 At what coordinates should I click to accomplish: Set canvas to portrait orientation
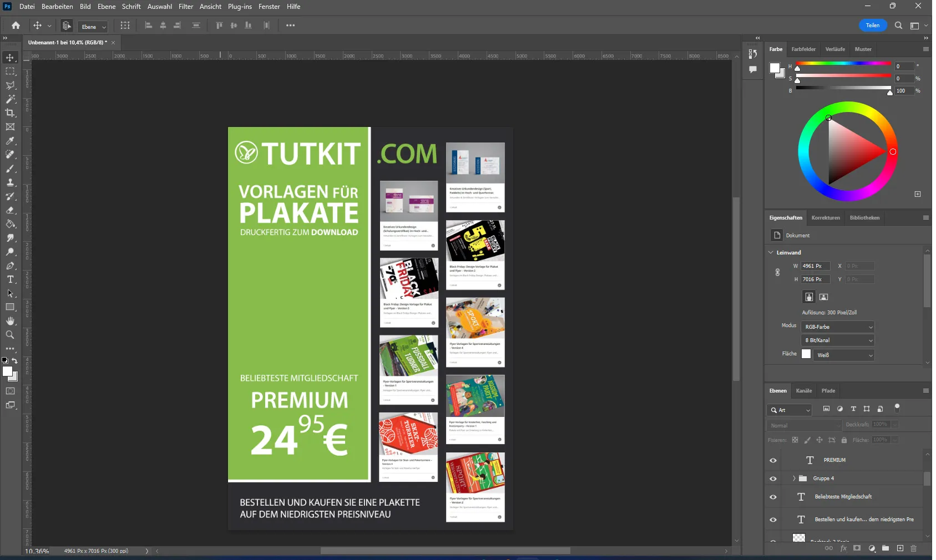coord(809,297)
